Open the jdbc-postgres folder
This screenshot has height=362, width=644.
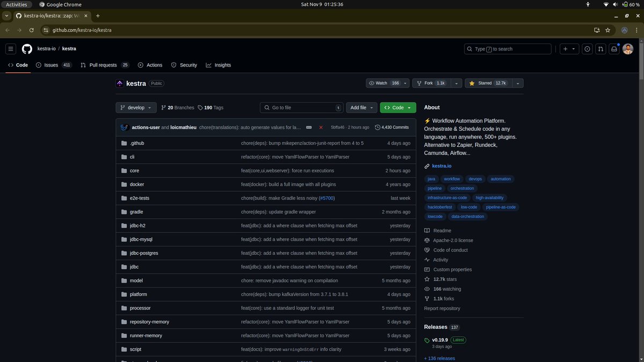coord(144,253)
